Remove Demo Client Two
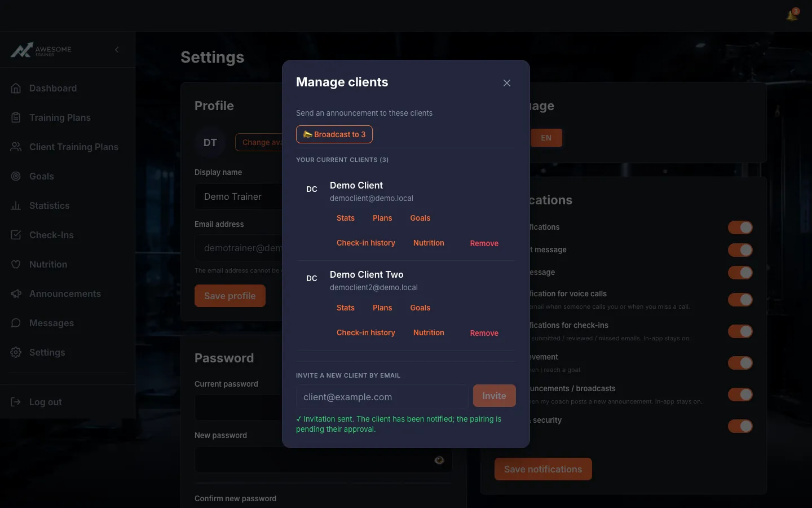This screenshot has height=508, width=812. point(484,333)
